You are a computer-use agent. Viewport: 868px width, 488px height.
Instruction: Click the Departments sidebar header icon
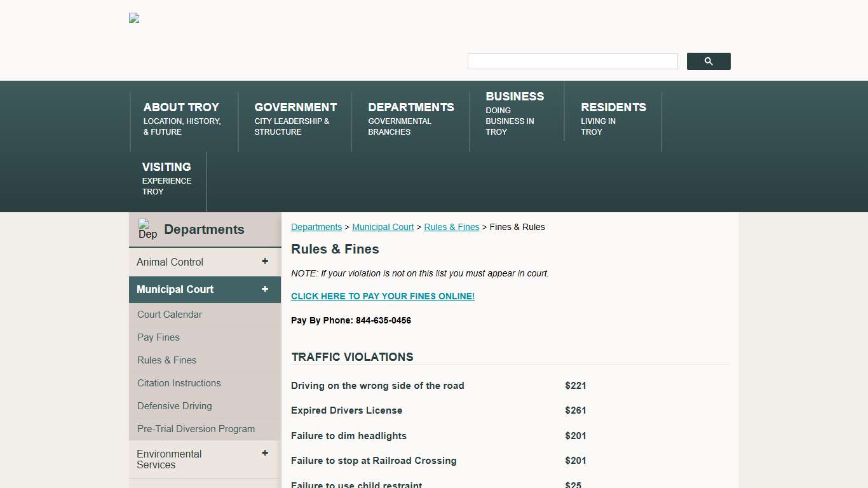pyautogui.click(x=147, y=229)
